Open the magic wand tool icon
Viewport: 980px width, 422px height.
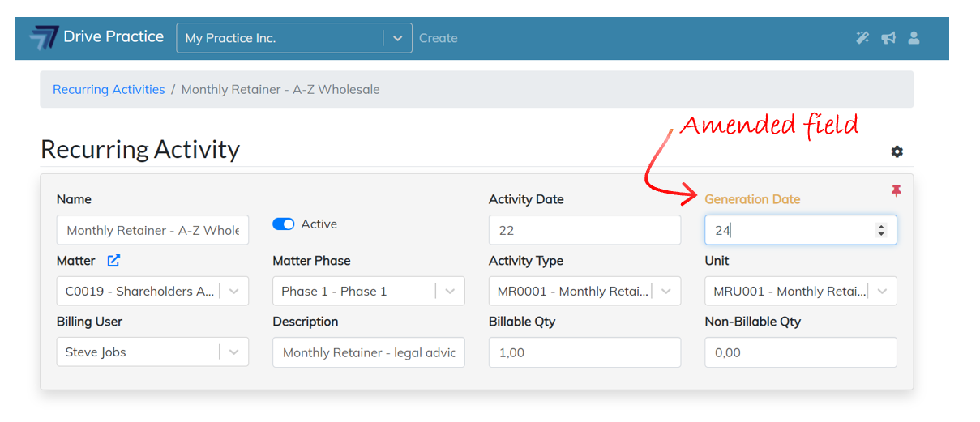tap(862, 37)
